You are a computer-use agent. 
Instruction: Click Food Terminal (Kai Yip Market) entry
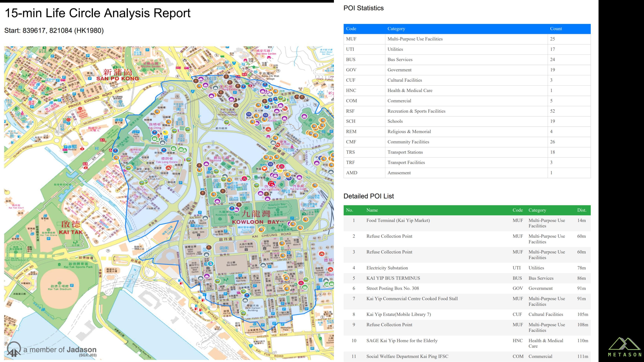click(x=398, y=220)
